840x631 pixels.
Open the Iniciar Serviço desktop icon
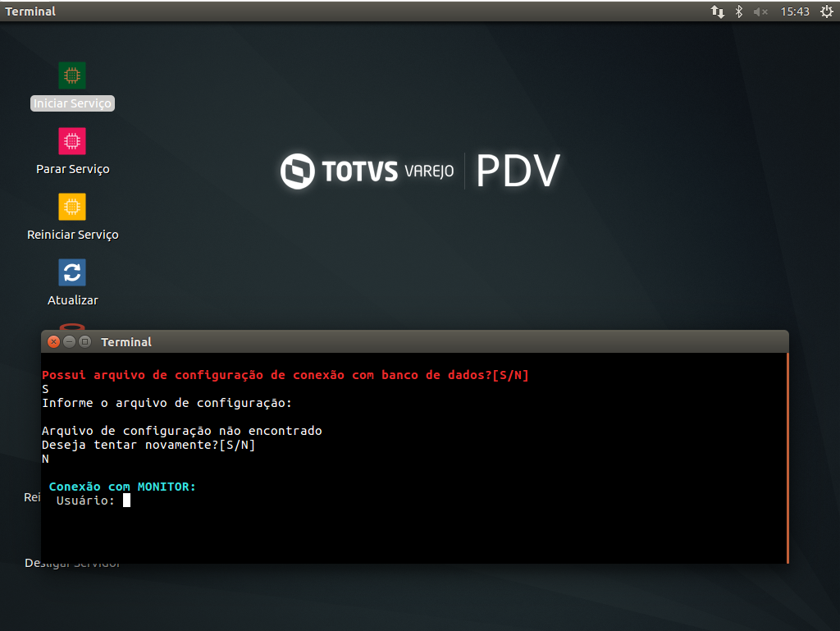72,75
